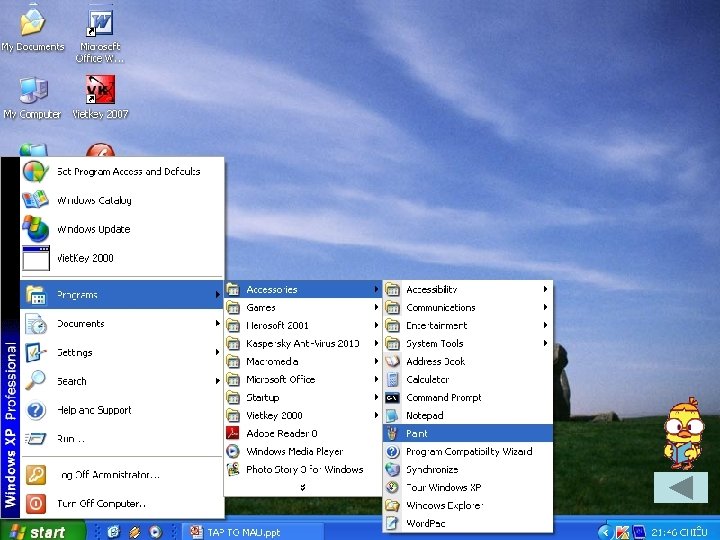720x540 pixels.
Task: Click Internet Explorer quick launch icon
Action: point(113,532)
